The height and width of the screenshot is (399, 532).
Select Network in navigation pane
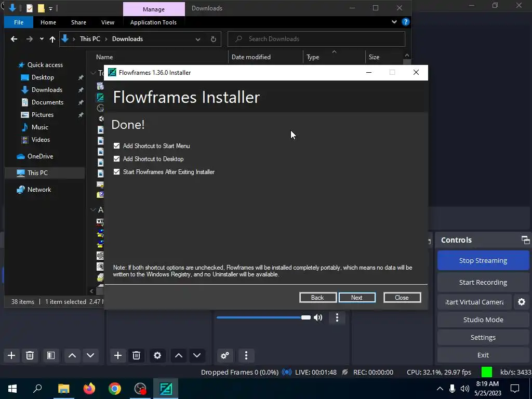[x=39, y=190]
